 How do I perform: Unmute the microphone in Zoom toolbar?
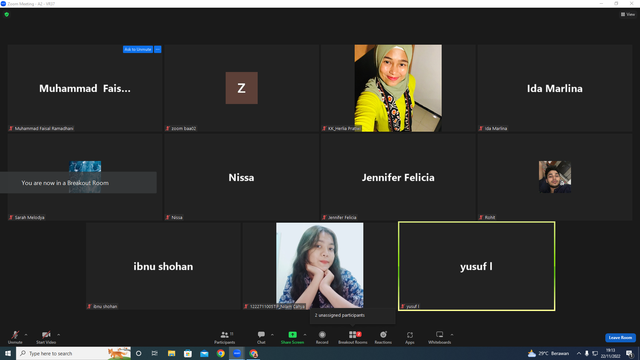pyautogui.click(x=15, y=337)
